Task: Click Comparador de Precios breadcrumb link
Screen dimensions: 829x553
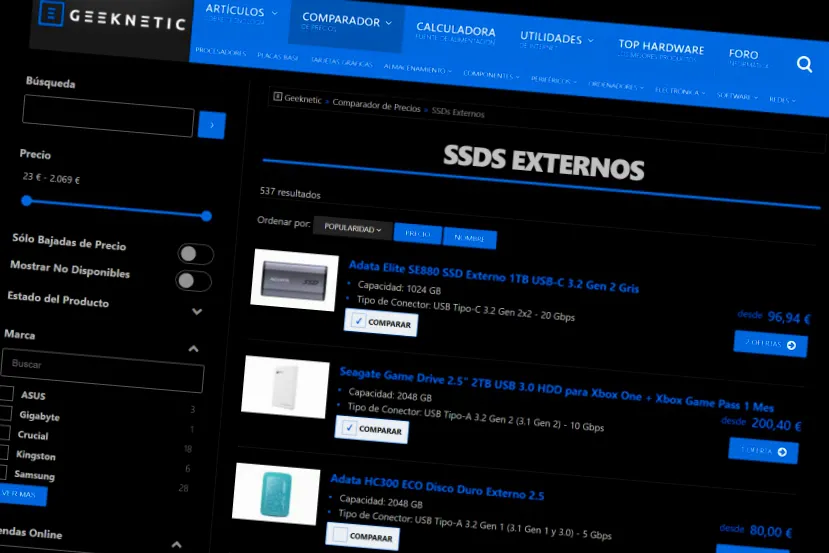Action: [376, 105]
